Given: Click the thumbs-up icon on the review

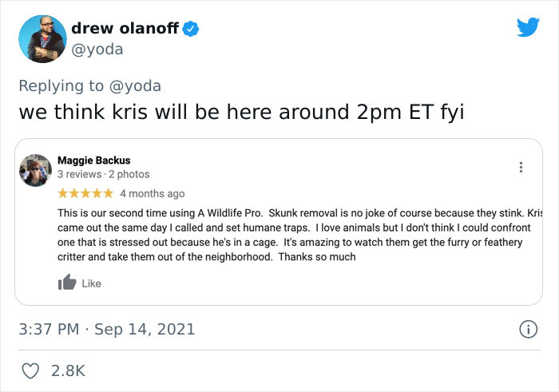Looking at the screenshot, I should coord(66,283).
